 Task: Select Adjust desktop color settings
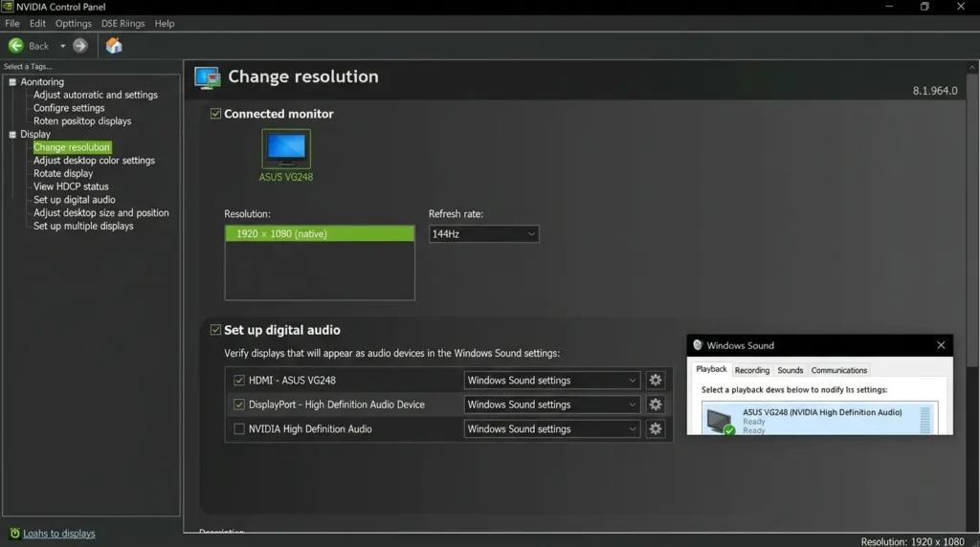95,161
